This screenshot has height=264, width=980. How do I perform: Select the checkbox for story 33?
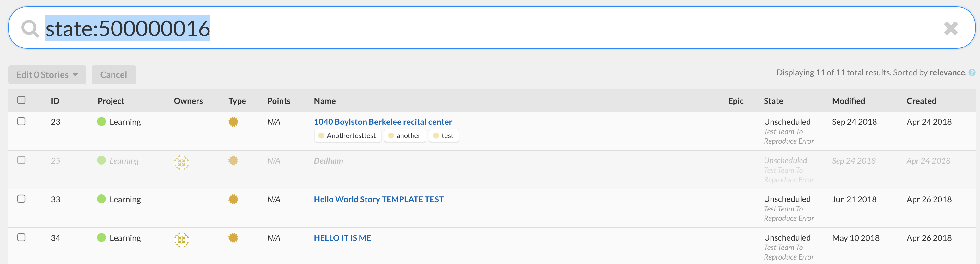(21, 199)
